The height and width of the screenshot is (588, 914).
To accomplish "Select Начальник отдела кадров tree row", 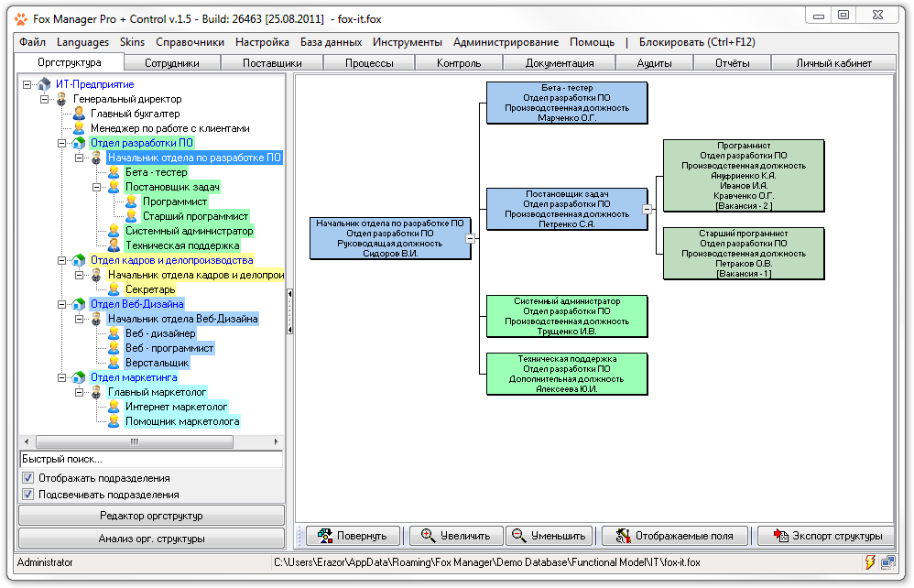I will (x=196, y=275).
